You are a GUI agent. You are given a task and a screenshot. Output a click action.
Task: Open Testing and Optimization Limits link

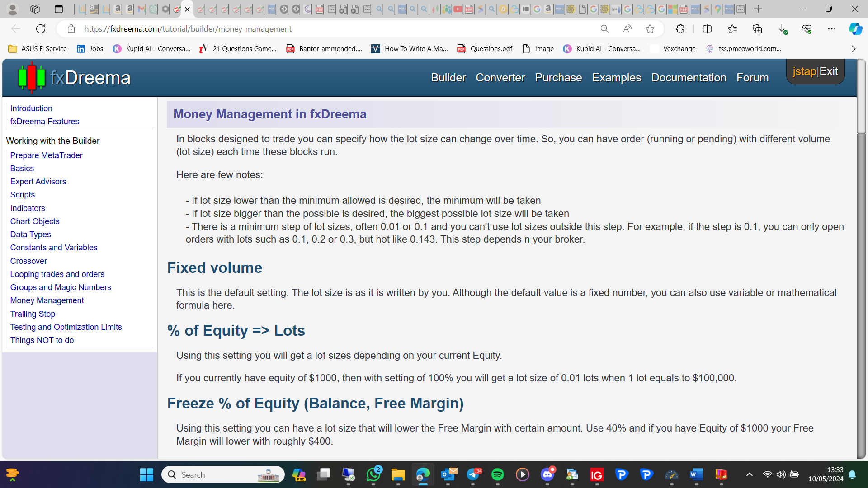pyautogui.click(x=66, y=327)
